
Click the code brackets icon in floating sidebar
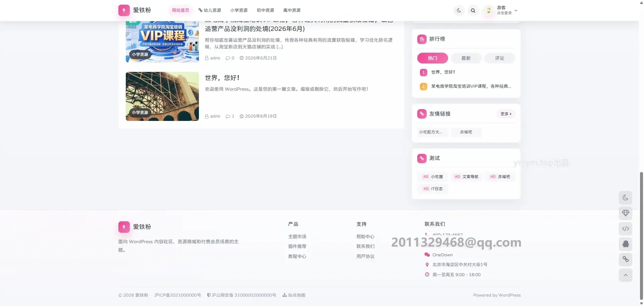point(626,229)
